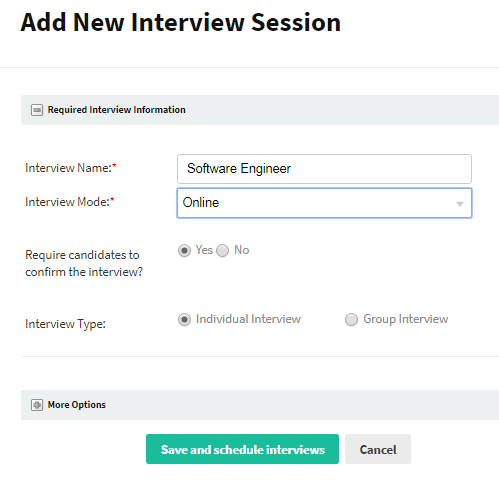Select Yes for candidate confirmation
The width and height of the screenshot is (499, 485).
184,251
